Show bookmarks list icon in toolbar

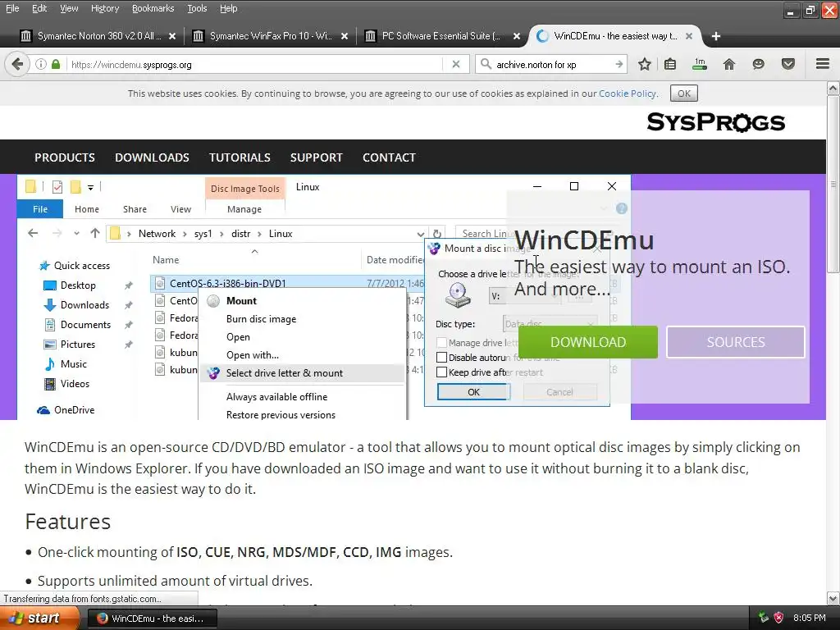(x=670, y=64)
